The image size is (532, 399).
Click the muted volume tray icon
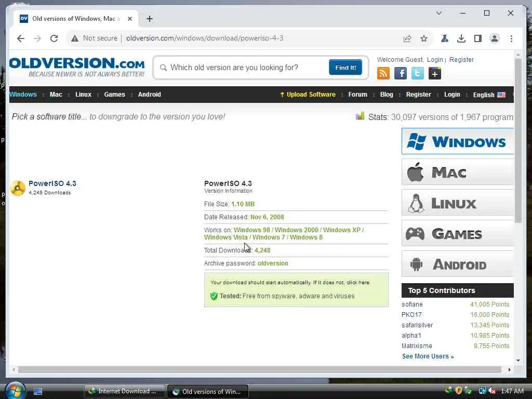click(x=492, y=391)
